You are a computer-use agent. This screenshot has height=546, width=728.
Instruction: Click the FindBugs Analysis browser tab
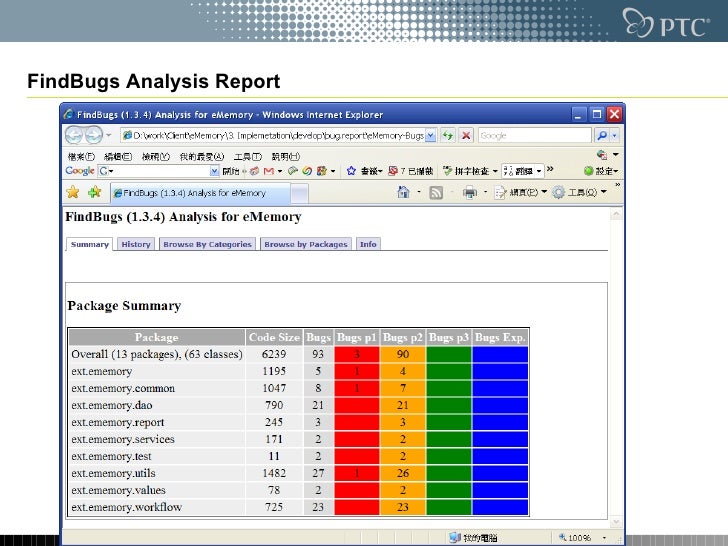(200, 192)
